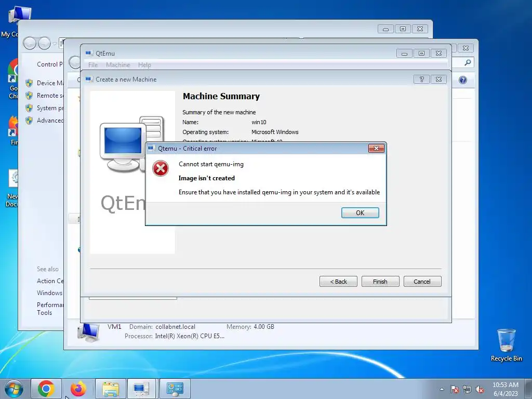The image size is (532, 399).
Task: Open Device Manager link in Control Panel
Action: [49, 83]
